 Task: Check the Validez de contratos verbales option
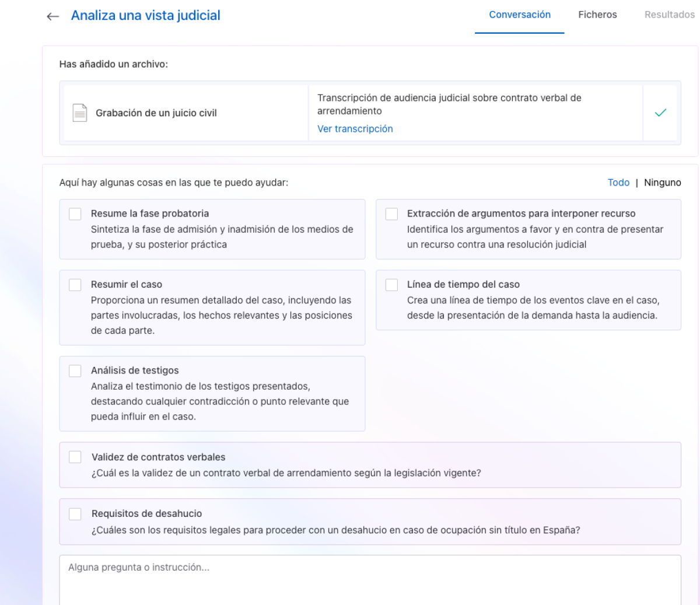tap(75, 457)
